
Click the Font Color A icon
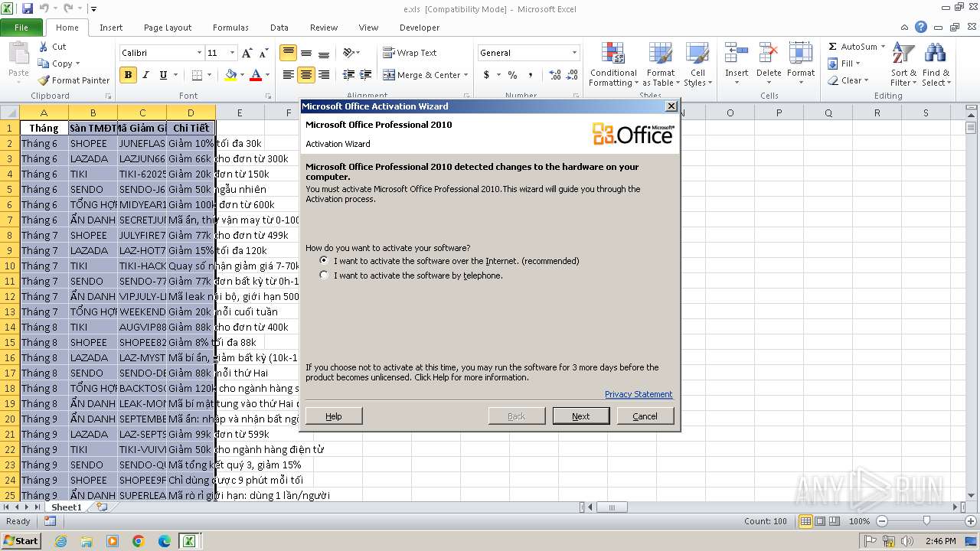click(256, 75)
